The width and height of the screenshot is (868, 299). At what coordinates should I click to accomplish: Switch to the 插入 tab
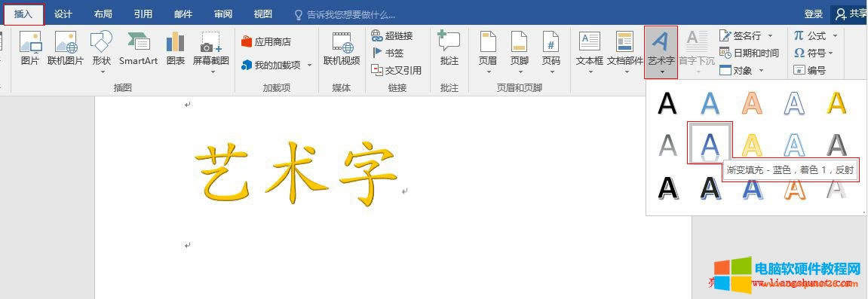[x=24, y=14]
